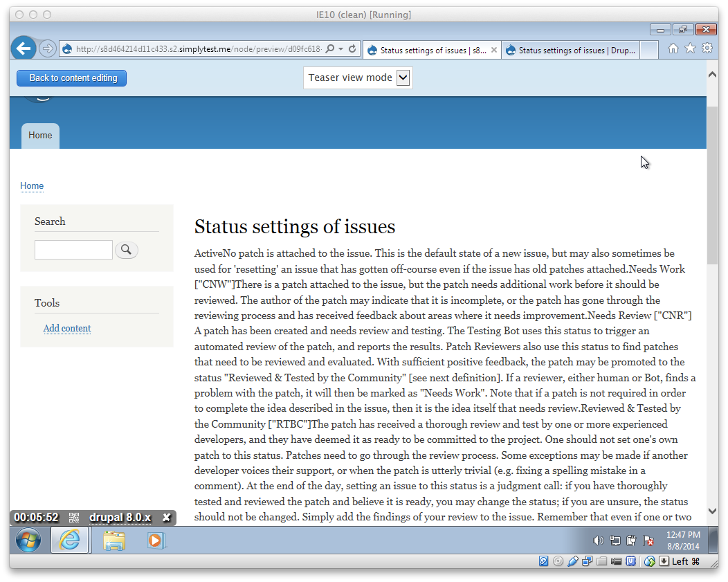Viewport: 728px width, 582px height.
Task: Click the VirtualBox optical disc status icon
Action: pos(558,561)
